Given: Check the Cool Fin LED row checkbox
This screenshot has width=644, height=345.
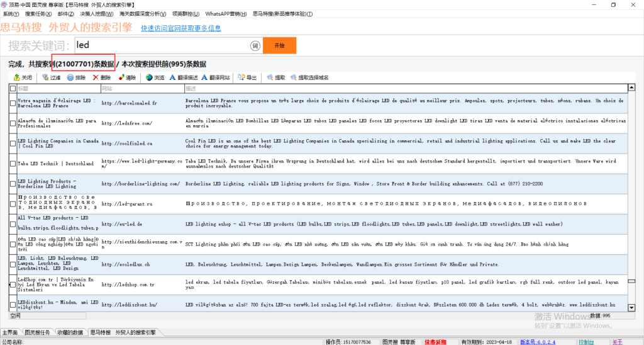Looking at the screenshot, I should pos(13,144).
